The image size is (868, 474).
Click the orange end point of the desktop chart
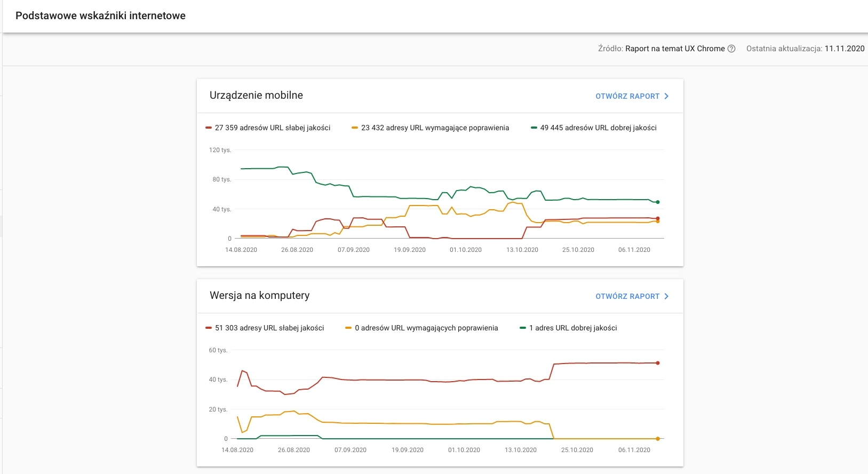(x=658, y=439)
